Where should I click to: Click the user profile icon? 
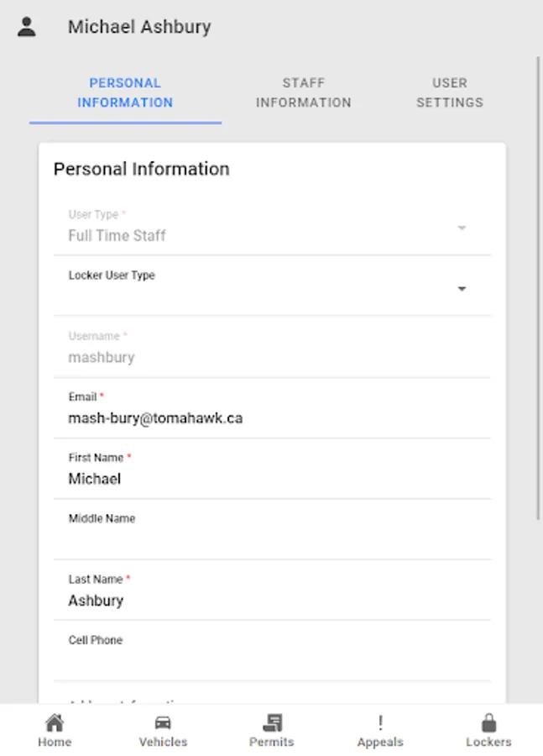coord(27,27)
